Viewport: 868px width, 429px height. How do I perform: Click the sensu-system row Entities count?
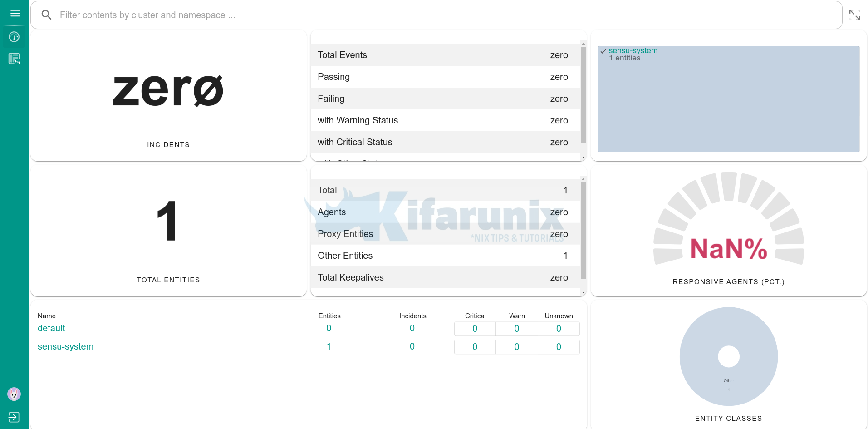(x=329, y=346)
